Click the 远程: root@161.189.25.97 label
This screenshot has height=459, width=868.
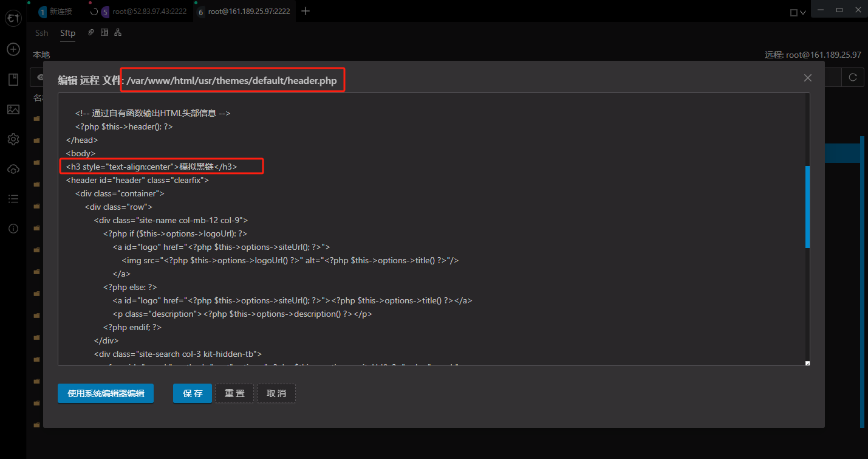pos(813,55)
